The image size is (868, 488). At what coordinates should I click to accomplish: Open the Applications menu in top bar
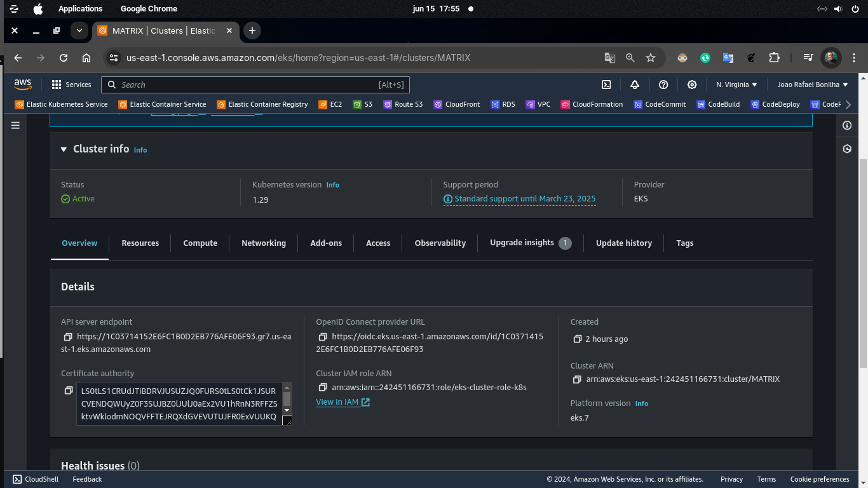point(80,9)
